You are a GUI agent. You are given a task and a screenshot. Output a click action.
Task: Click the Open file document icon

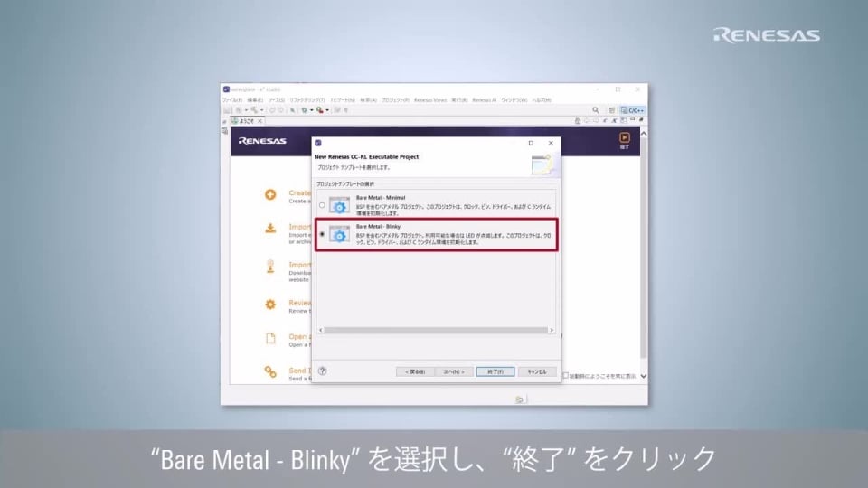point(269,338)
